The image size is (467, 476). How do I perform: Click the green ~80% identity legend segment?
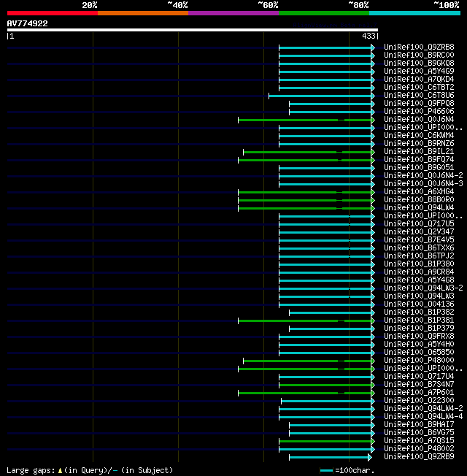pos(324,13)
